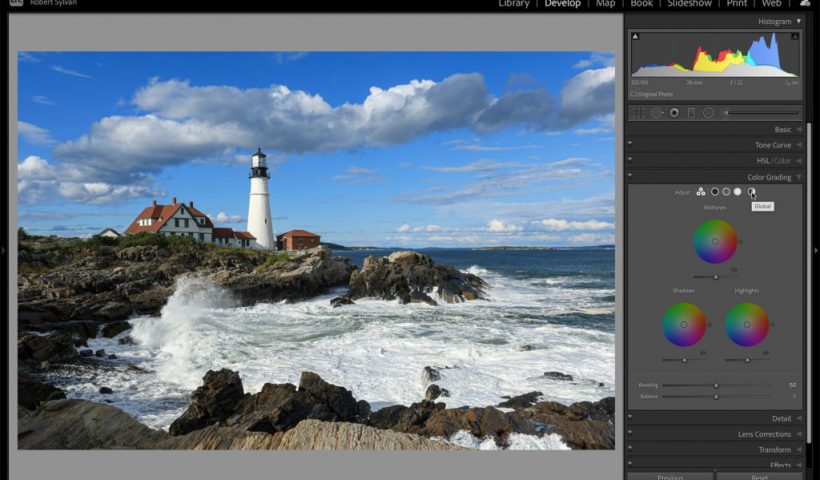Select the Spot Removal tool

tap(656, 113)
